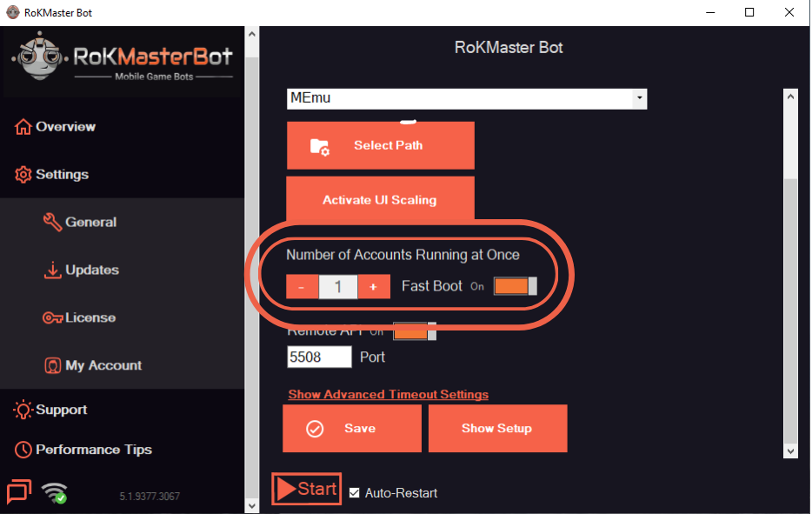Click the chat windows icon at bottom left
Viewport: 812px width, 514px height.
[x=18, y=491]
